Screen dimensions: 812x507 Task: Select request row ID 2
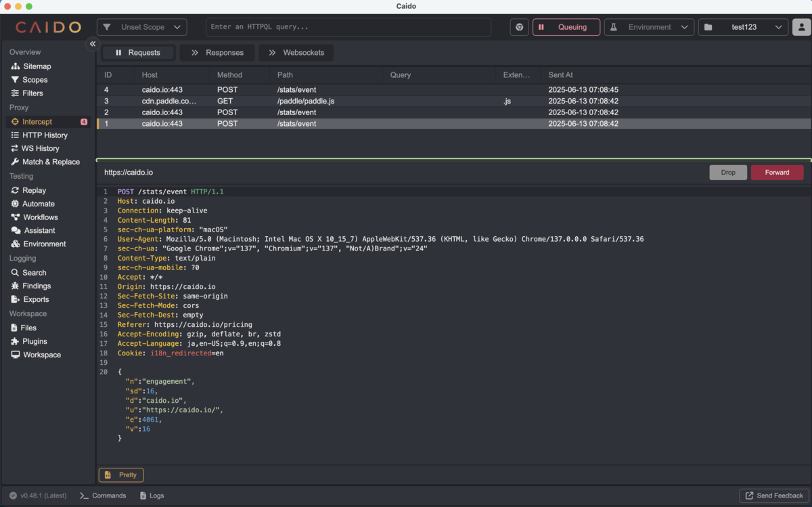point(453,112)
